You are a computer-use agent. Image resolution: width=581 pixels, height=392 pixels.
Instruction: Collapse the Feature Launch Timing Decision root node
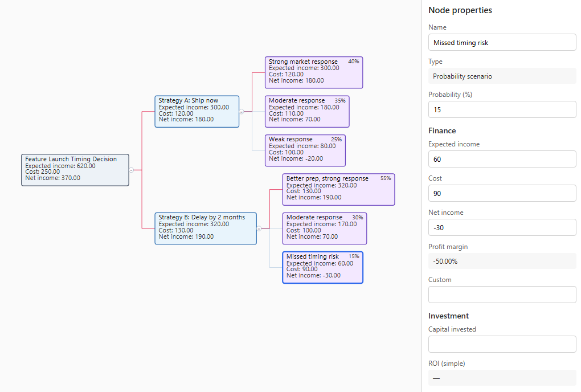(132, 170)
